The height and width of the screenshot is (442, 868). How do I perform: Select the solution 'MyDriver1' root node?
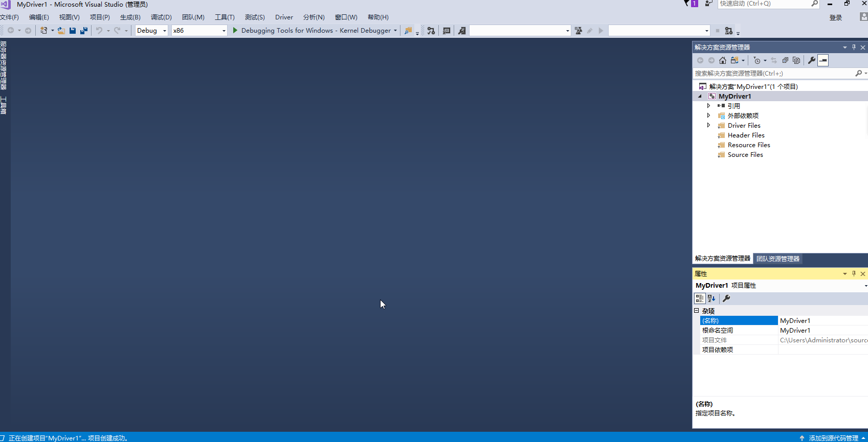753,86
